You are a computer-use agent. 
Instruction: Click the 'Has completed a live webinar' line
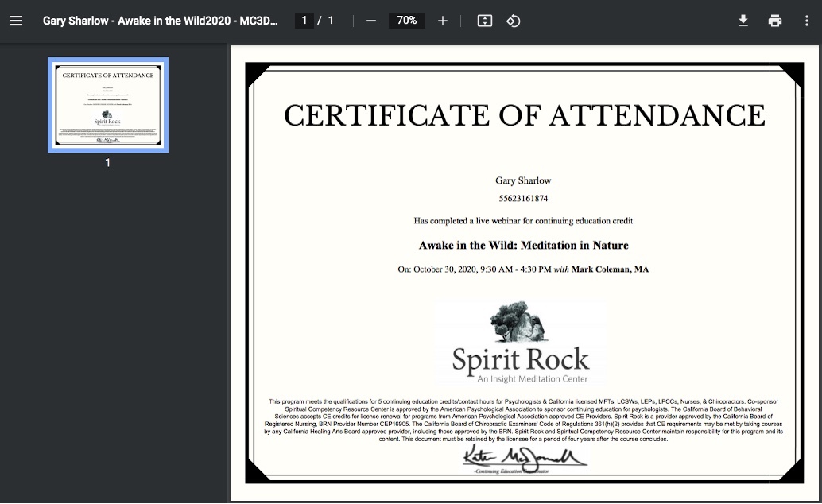coord(523,221)
